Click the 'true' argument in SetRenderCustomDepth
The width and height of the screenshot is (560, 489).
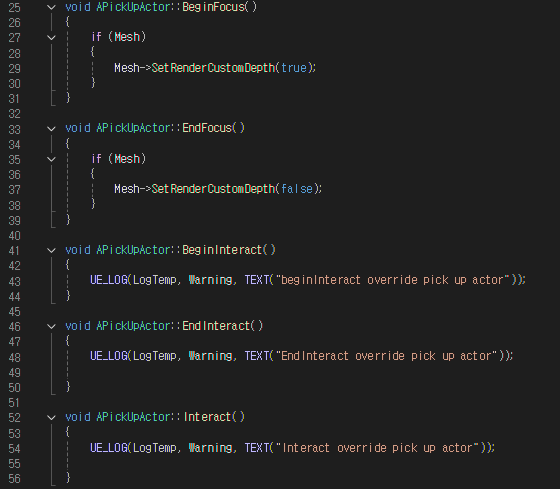point(294,68)
